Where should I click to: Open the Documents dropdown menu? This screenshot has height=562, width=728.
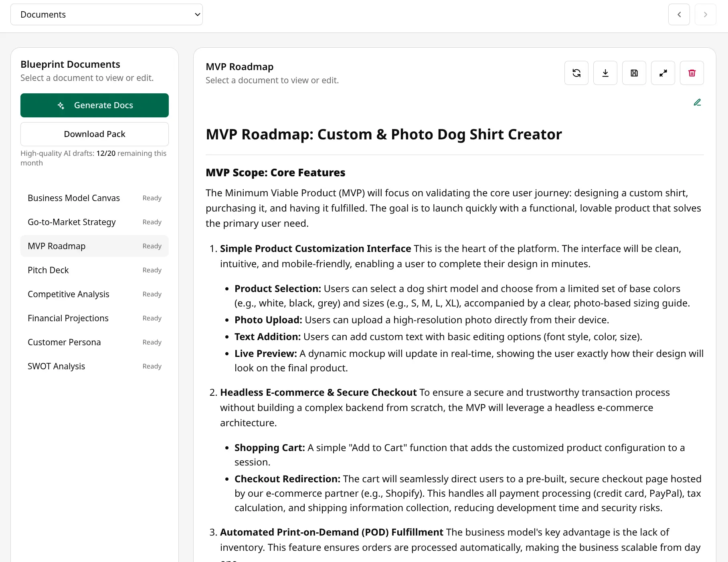(106, 14)
